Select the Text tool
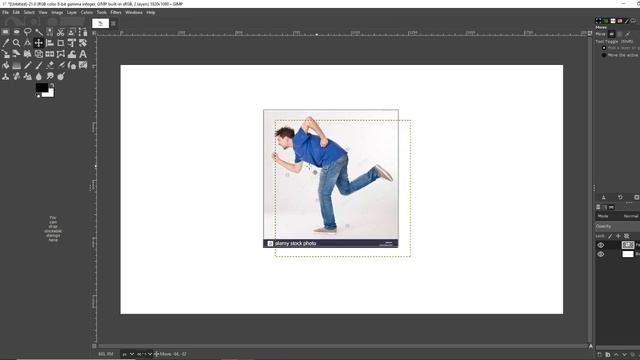Image resolution: width=640 pixels, height=360 pixels. (x=82, y=54)
